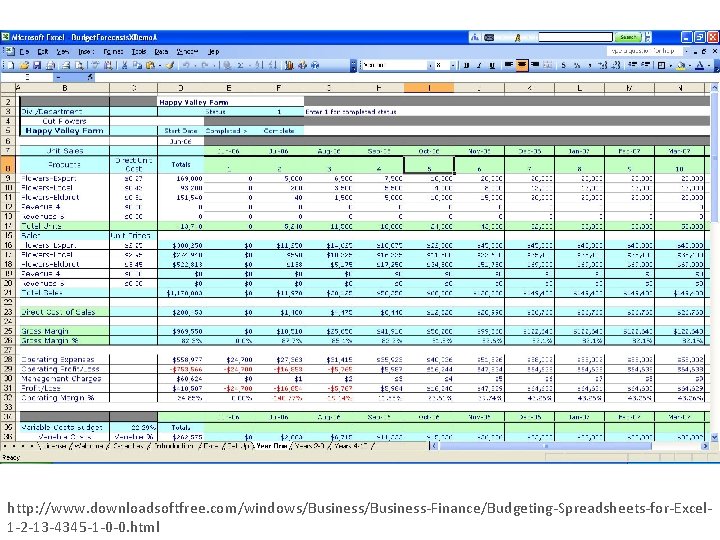
Task: Cut selection using the scissors icon
Action: tap(124, 66)
